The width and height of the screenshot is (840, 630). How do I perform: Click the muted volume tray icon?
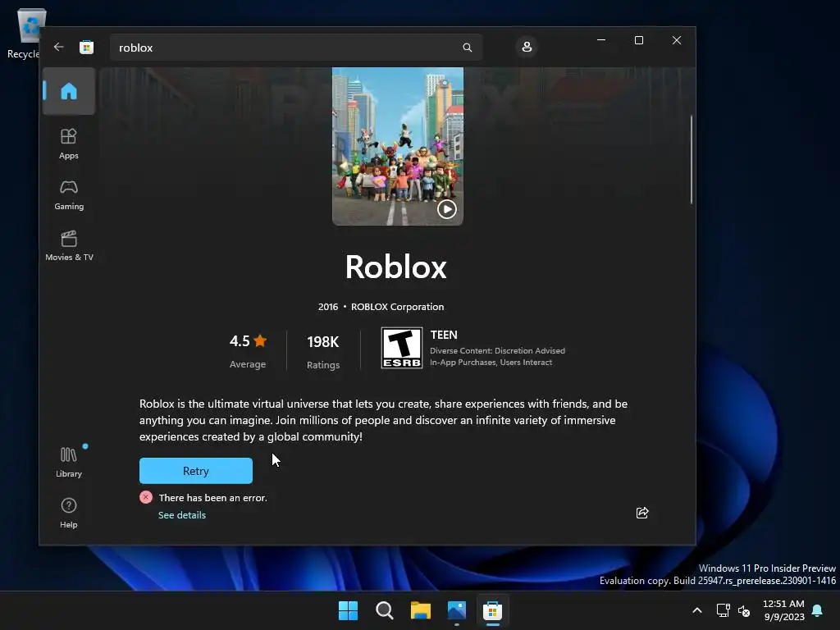[744, 610]
